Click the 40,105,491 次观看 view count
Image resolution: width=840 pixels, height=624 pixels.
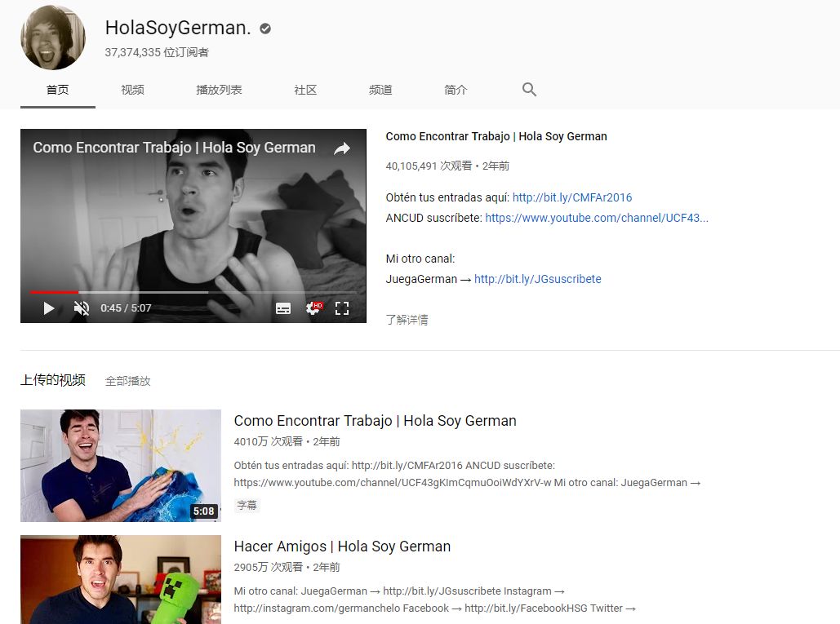(429, 166)
